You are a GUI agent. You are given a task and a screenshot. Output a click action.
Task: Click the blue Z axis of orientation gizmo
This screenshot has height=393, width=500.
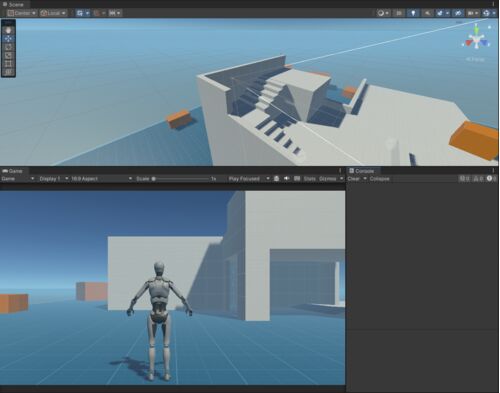pos(485,43)
